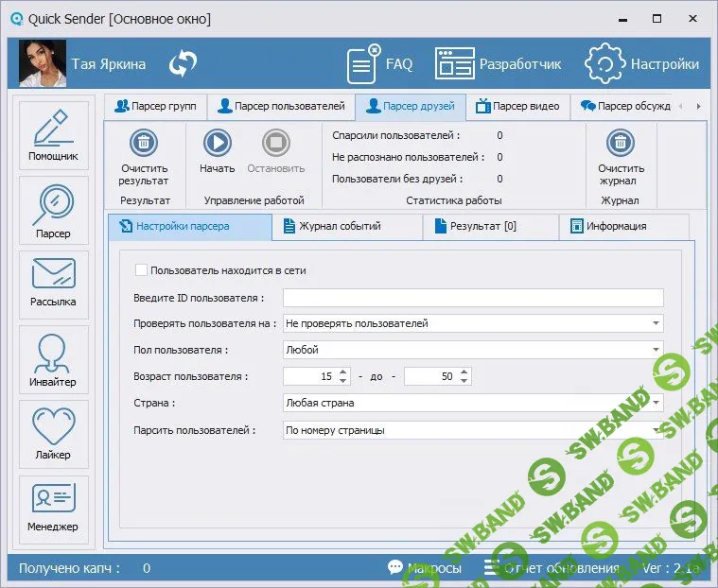Viewport: 718px width, 588px height.
Task: Open the Информация subtab
Action: [x=623, y=226]
